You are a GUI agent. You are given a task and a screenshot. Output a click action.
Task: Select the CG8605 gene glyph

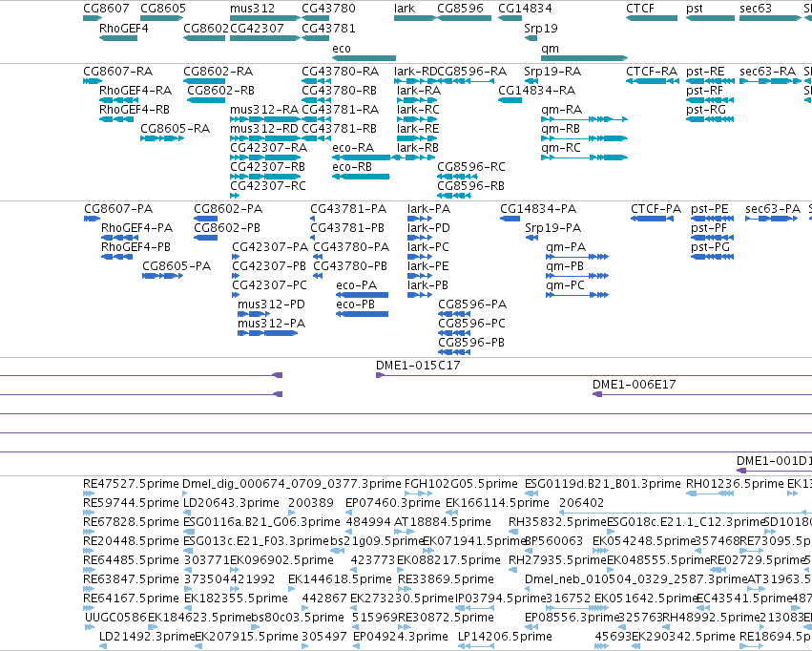tap(162, 18)
